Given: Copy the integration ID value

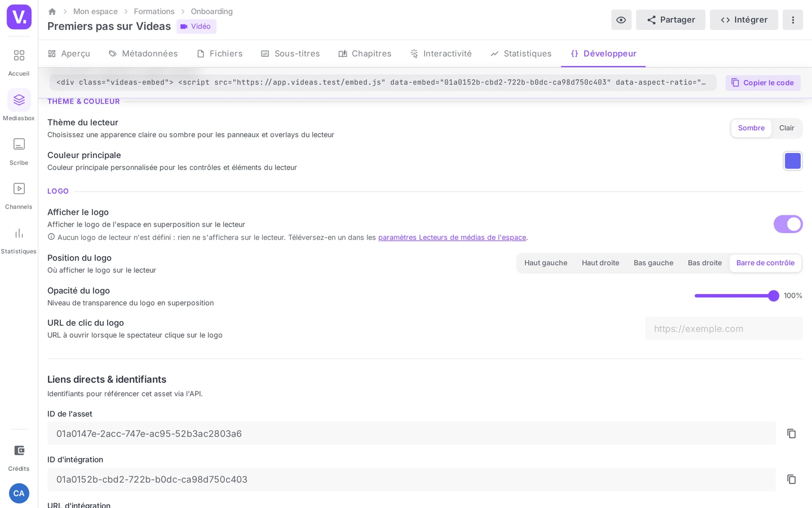Looking at the screenshot, I should [791, 479].
